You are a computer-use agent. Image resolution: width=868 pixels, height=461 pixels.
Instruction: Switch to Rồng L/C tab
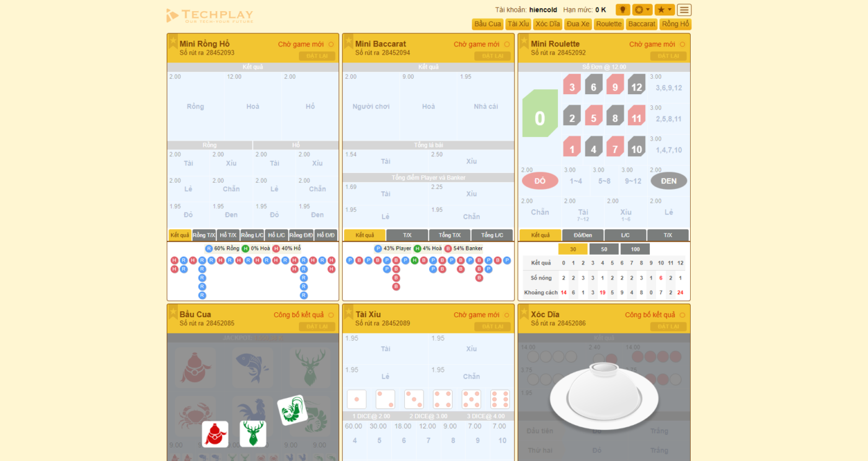pos(252,235)
